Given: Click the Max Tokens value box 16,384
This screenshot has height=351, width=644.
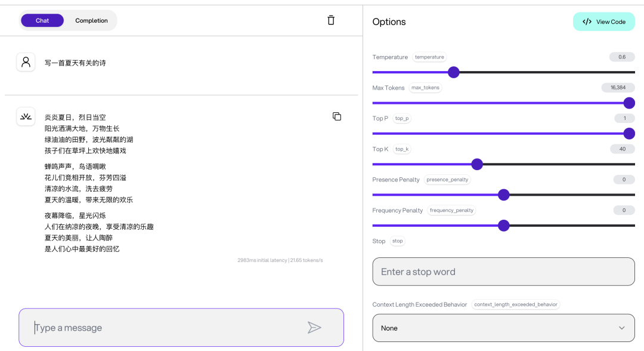Looking at the screenshot, I should [618, 88].
